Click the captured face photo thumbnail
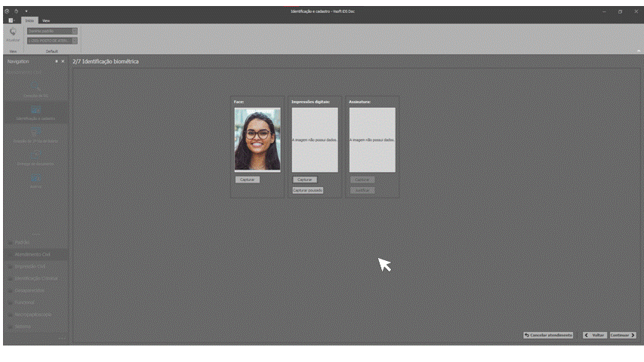 [257, 140]
